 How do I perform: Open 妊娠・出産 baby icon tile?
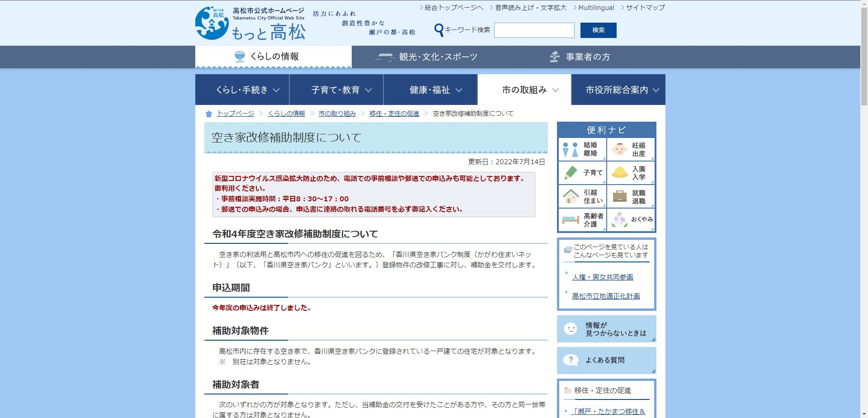tap(631, 149)
